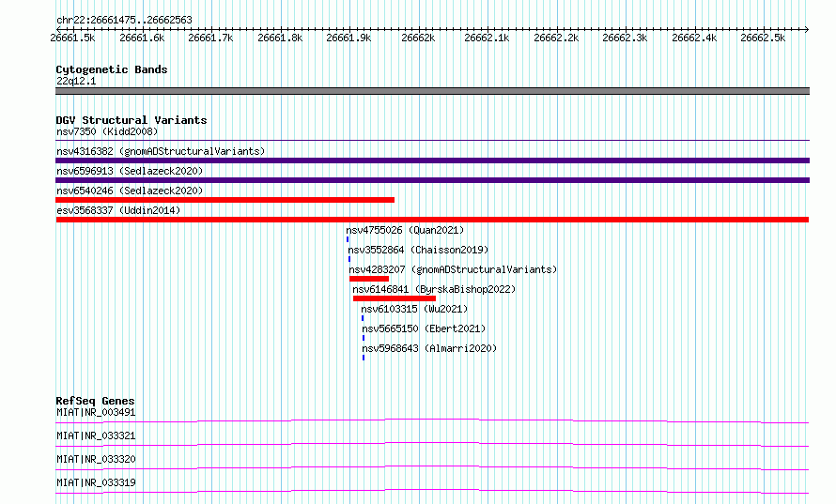836x504 pixels.
Task: Select the RefSeq Genes track title
Action: coord(95,401)
